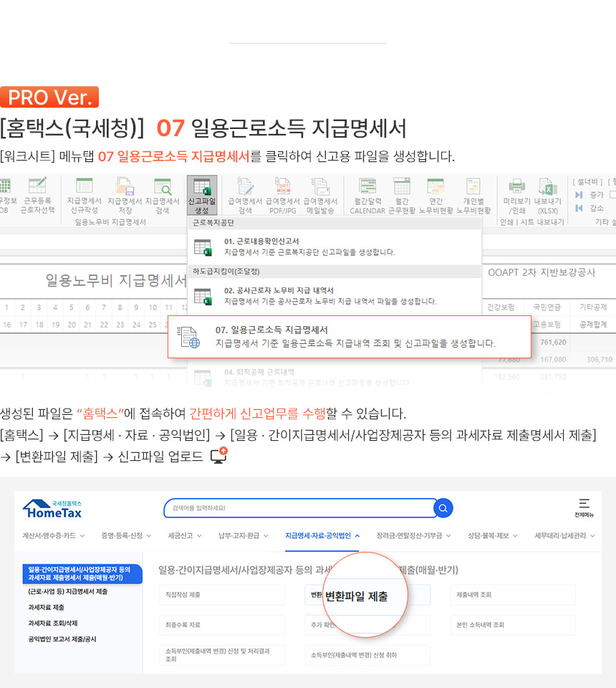616x688 pixels.
Task: Open 월간달력 CALENDAR icon
Action: [x=367, y=195]
